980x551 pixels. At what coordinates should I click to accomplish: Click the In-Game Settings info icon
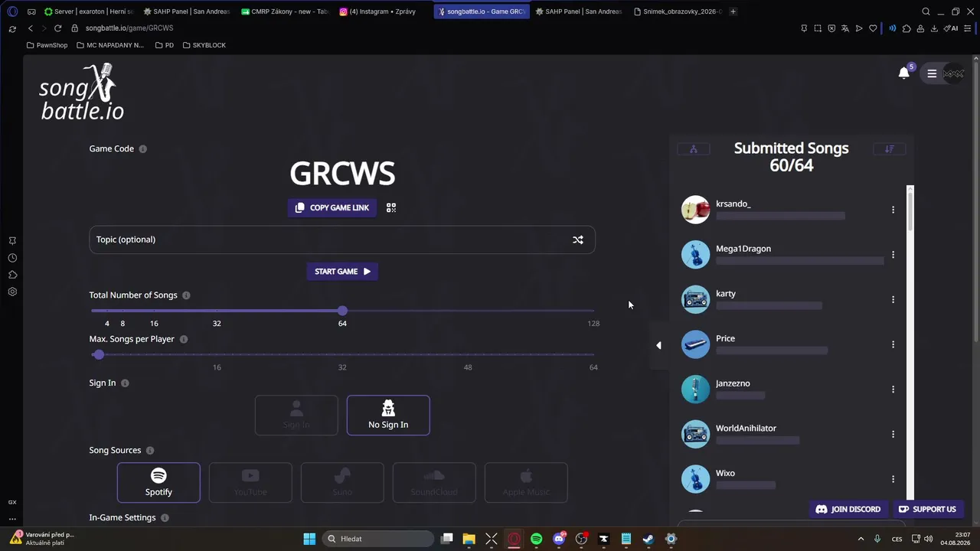(x=165, y=518)
